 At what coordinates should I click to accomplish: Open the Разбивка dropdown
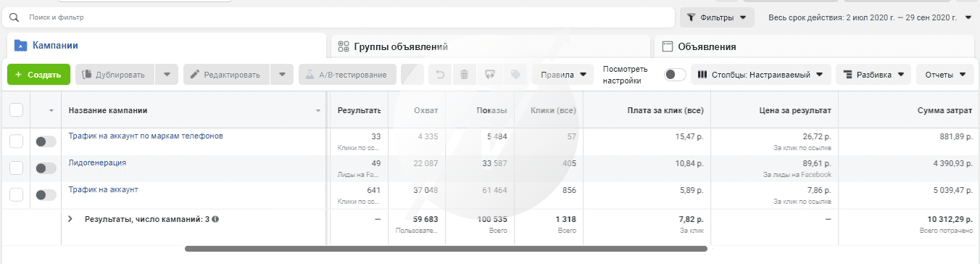point(873,74)
